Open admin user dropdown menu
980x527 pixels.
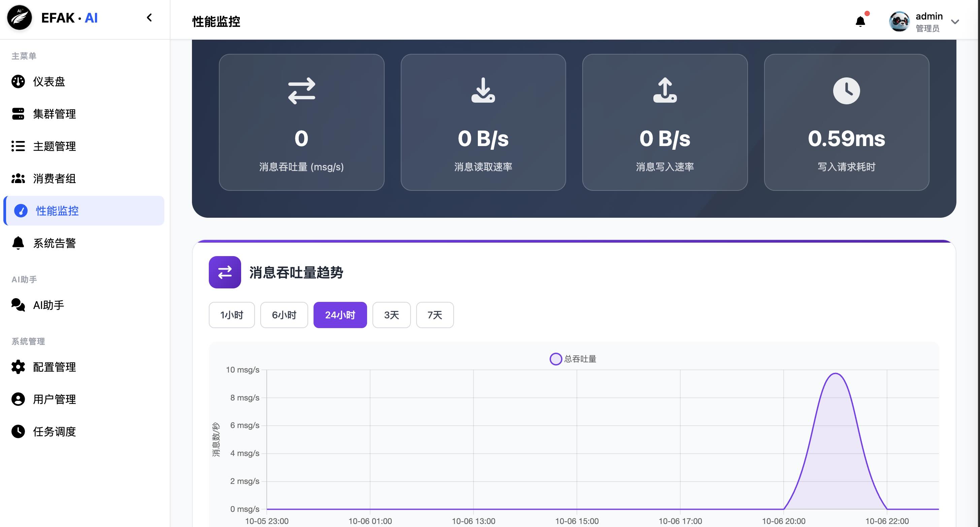[955, 22]
